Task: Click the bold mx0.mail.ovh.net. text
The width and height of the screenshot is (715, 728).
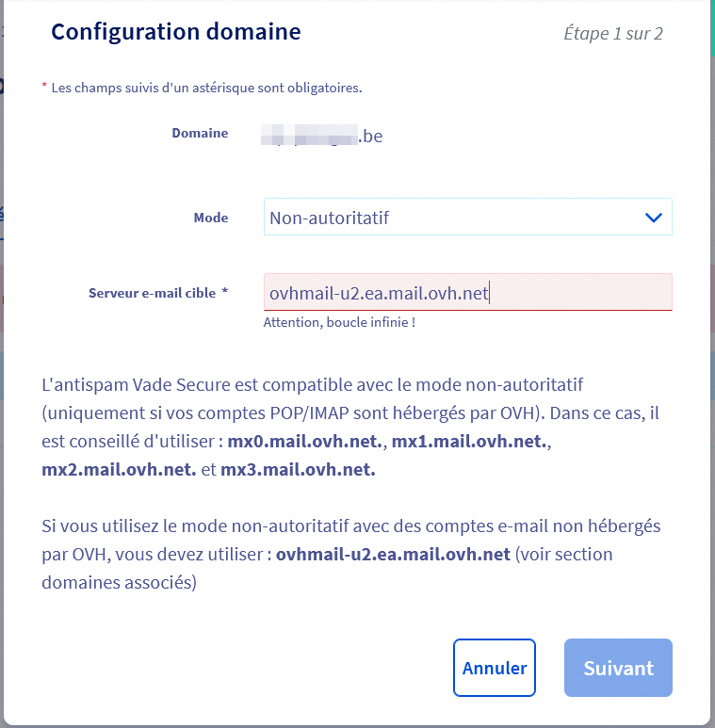Action: (x=304, y=443)
